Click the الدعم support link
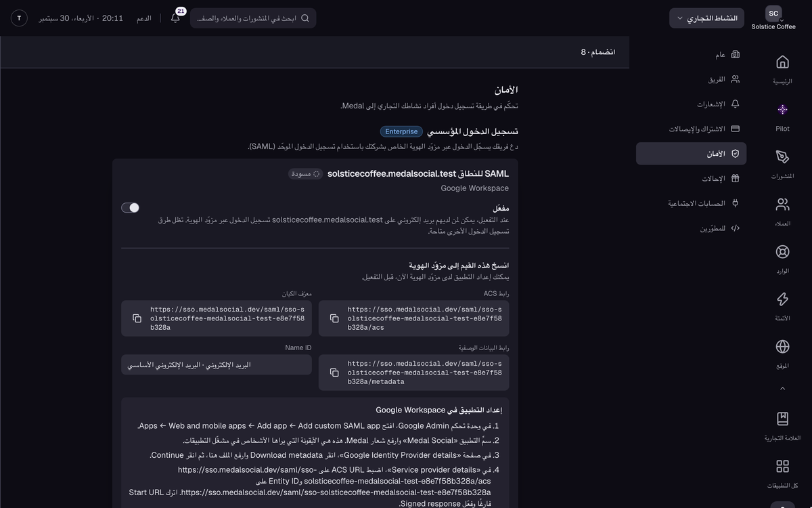812x508 pixels. 144,18
